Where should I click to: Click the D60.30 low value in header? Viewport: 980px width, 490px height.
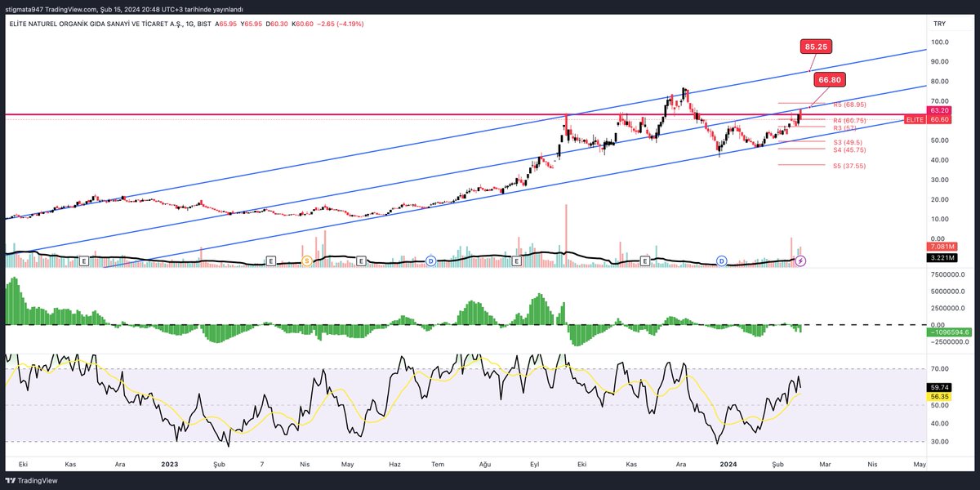coord(275,24)
